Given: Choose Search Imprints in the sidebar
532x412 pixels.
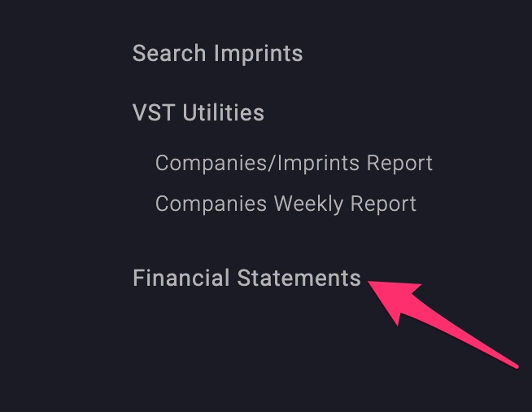Looking at the screenshot, I should click(x=217, y=54).
